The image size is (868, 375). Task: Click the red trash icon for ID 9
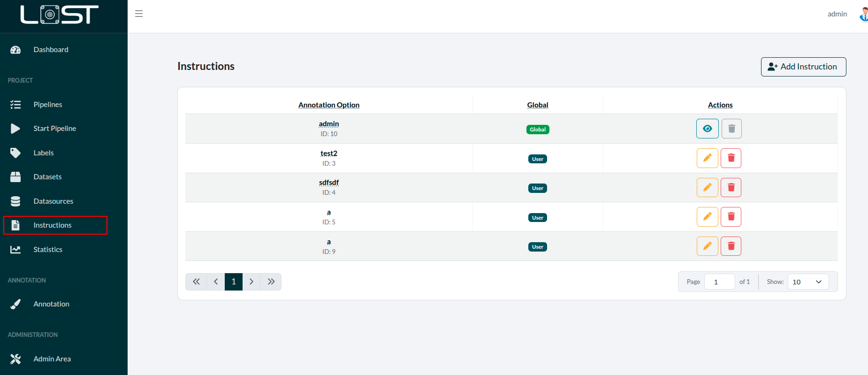pos(731,246)
